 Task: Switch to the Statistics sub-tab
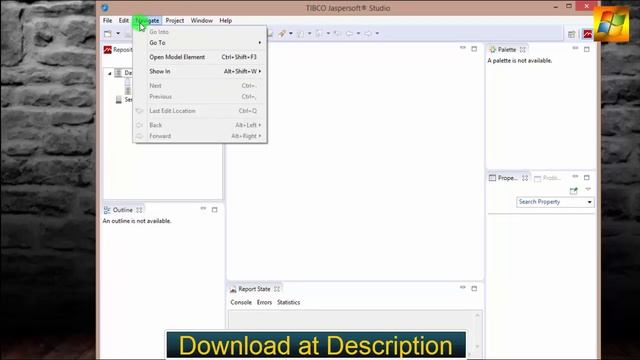[289, 302]
